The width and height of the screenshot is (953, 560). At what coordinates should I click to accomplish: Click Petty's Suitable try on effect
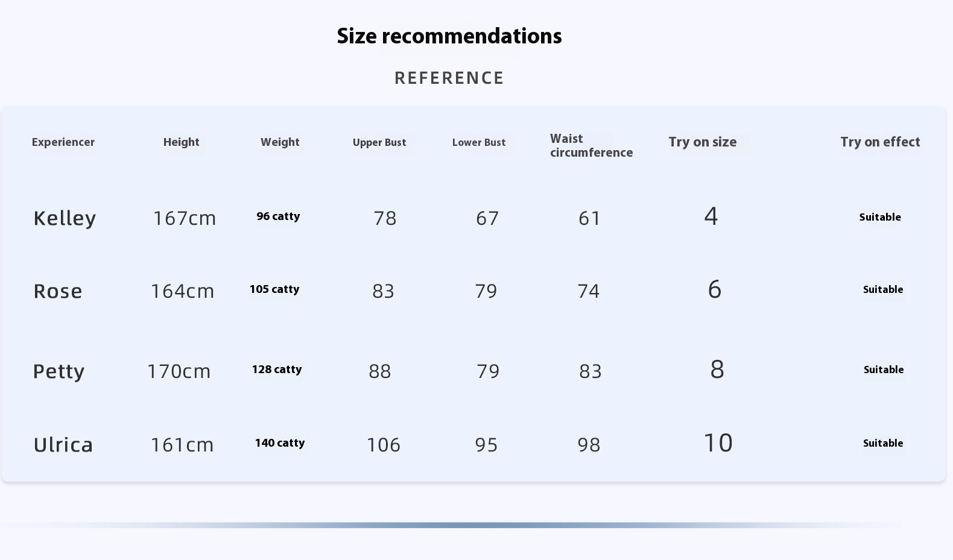point(884,370)
